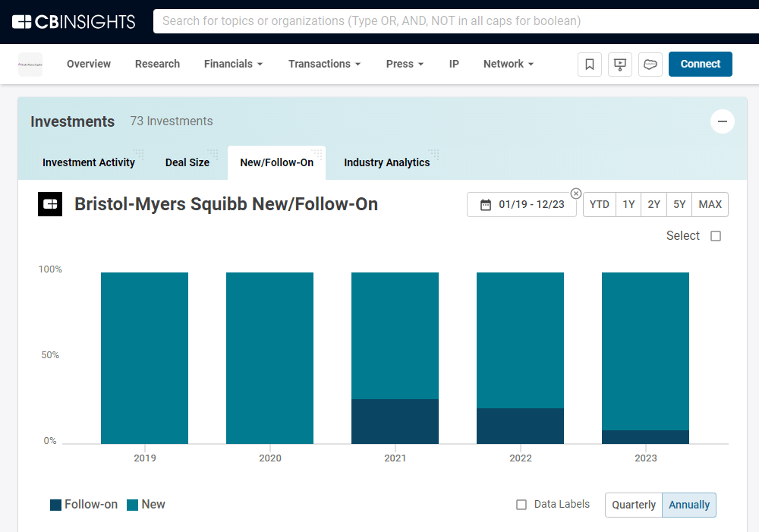Expand the Financials dropdown menu
759x532 pixels.
point(233,64)
